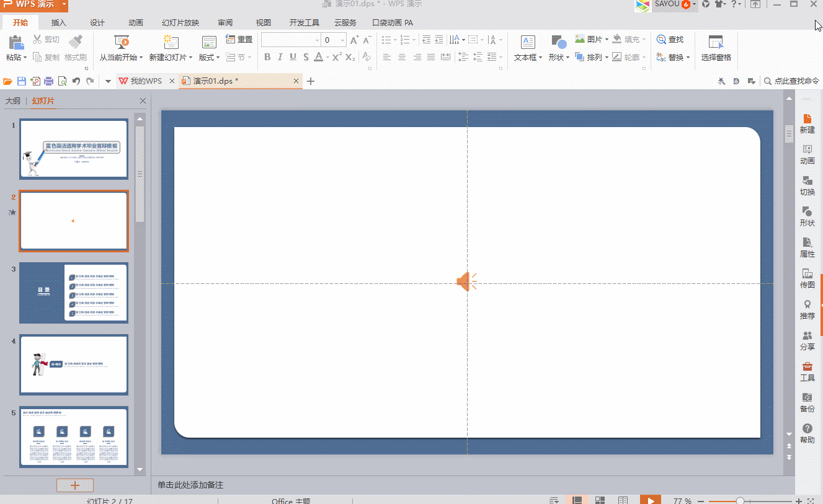Open the Design (设计) ribbon tab
Screen dimensions: 823x504
(x=97, y=23)
